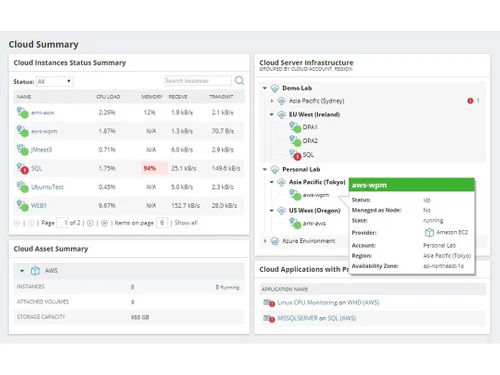This screenshot has width=500, height=375.
Task: Click the Items on page input field
Action: (162, 223)
